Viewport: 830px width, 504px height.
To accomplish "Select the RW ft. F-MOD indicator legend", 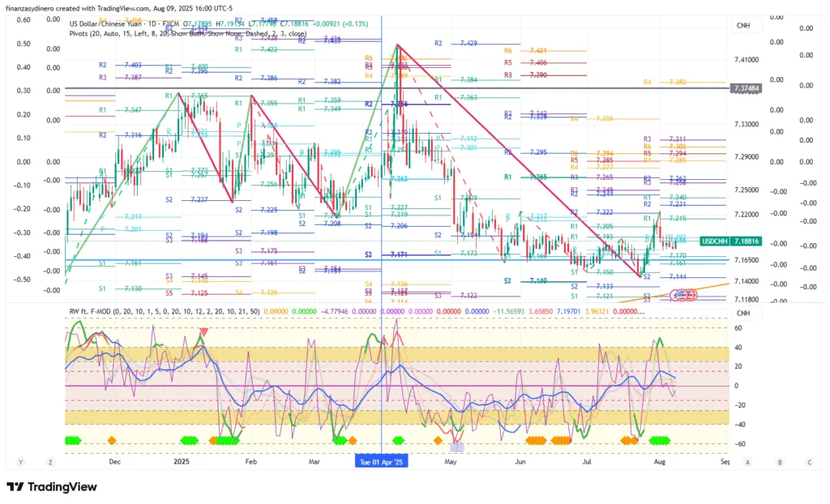I will point(165,311).
